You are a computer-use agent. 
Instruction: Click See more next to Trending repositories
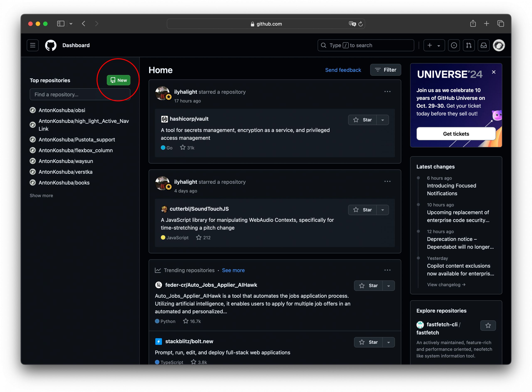coord(233,270)
